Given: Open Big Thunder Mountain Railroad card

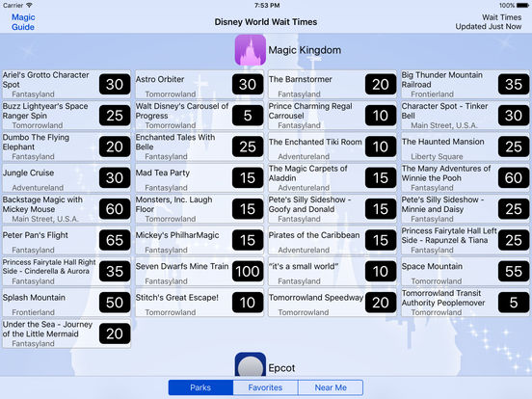Looking at the screenshot, I should pyautogui.click(x=465, y=85).
